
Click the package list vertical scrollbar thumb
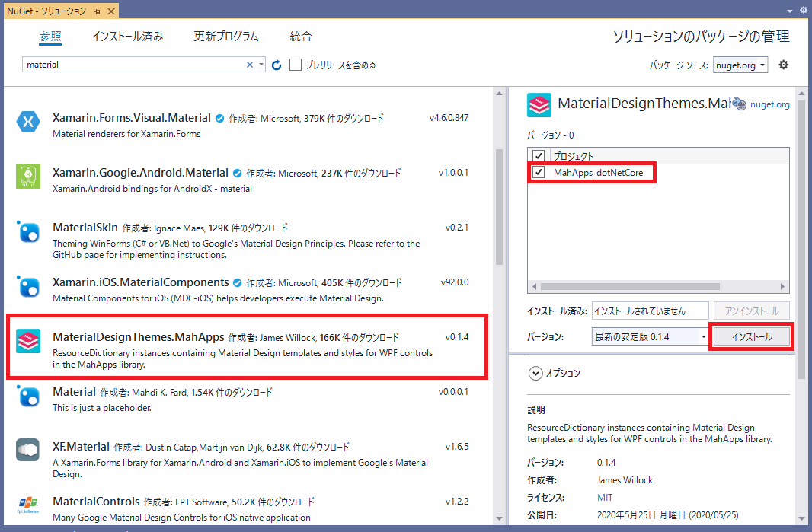pyautogui.click(x=499, y=207)
